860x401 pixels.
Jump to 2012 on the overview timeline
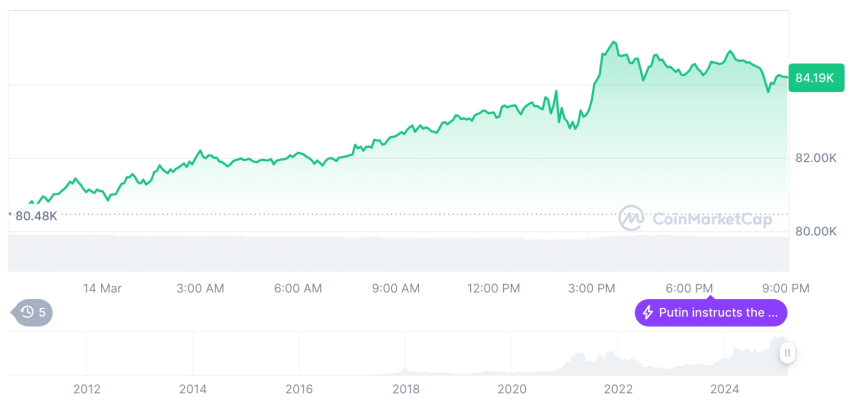(87, 389)
